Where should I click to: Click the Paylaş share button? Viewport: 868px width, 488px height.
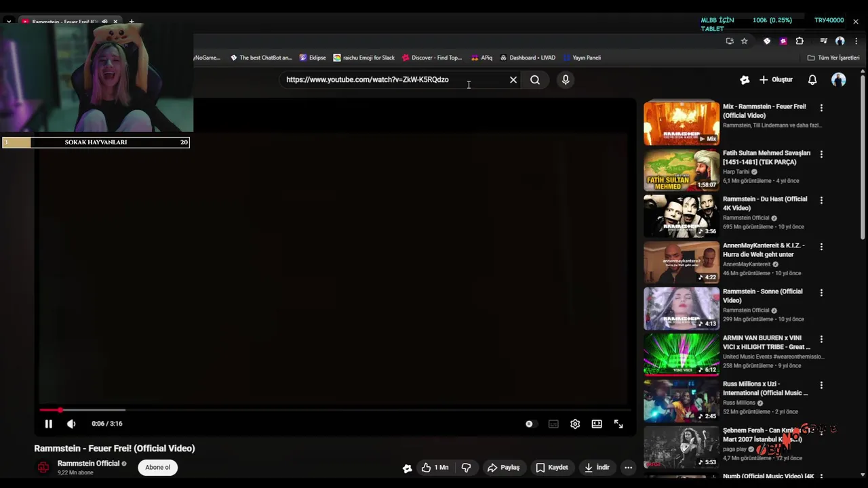[x=503, y=467]
